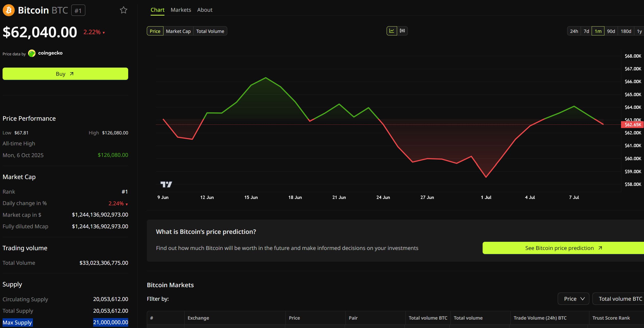
Task: Click arrow icon on price prediction button
Action: tap(600, 248)
